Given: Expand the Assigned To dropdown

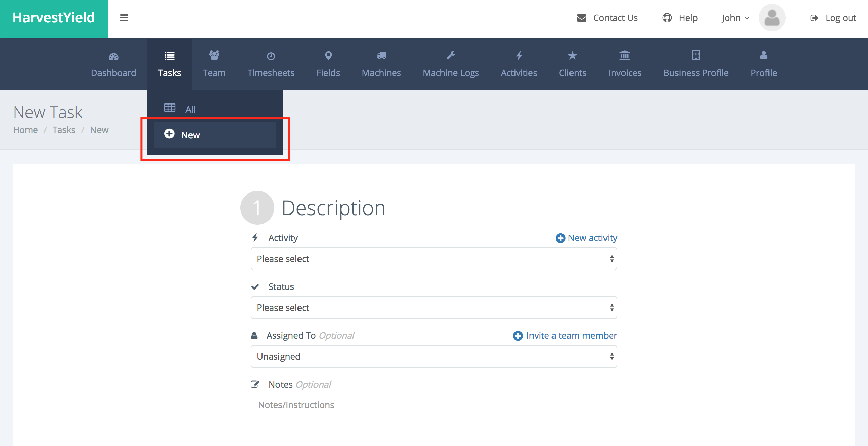Looking at the screenshot, I should click(434, 356).
